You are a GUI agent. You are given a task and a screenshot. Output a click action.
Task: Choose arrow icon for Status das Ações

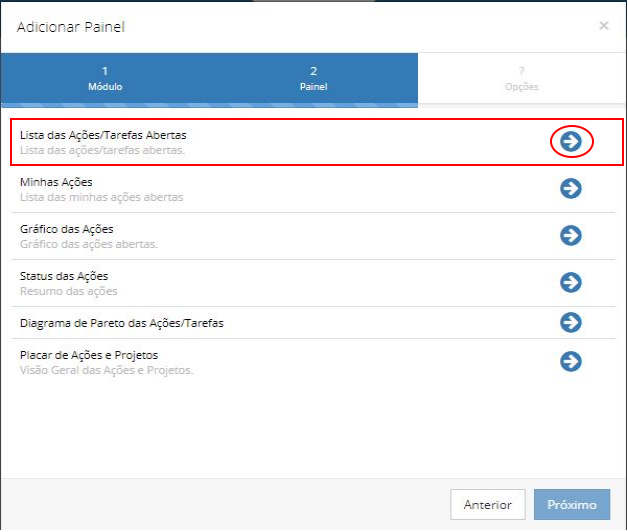571,282
